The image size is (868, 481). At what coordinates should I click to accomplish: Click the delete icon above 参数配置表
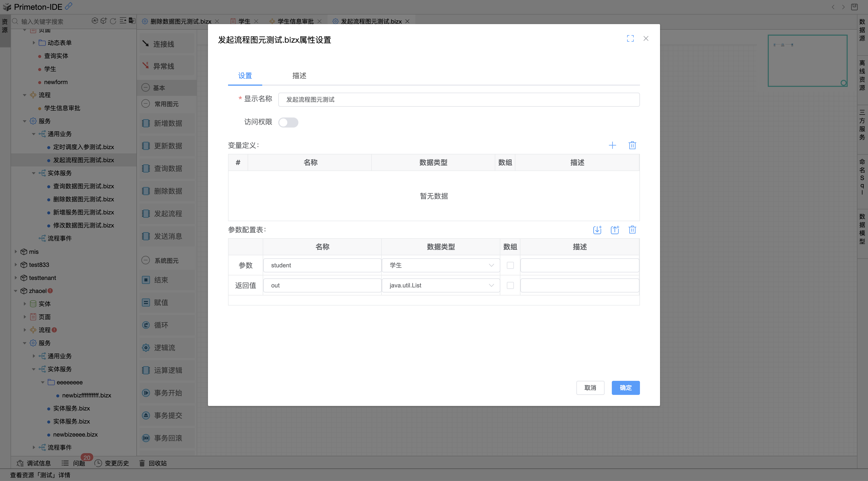632,230
